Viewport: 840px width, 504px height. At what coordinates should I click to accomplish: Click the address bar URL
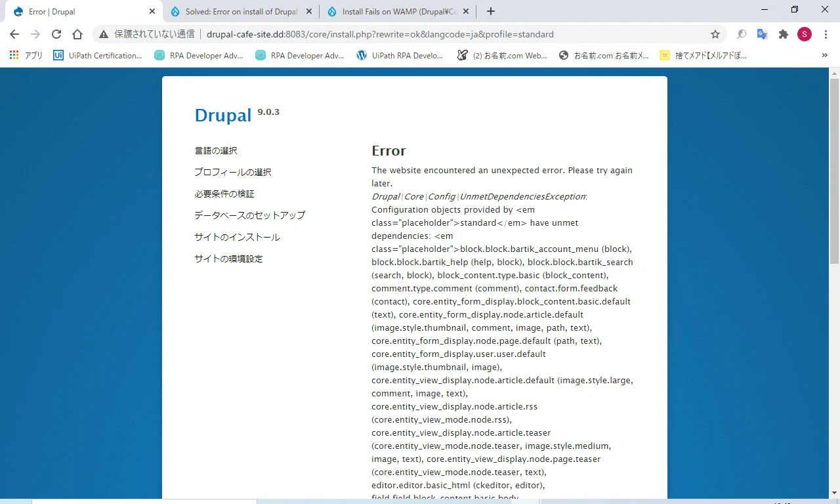[380, 34]
